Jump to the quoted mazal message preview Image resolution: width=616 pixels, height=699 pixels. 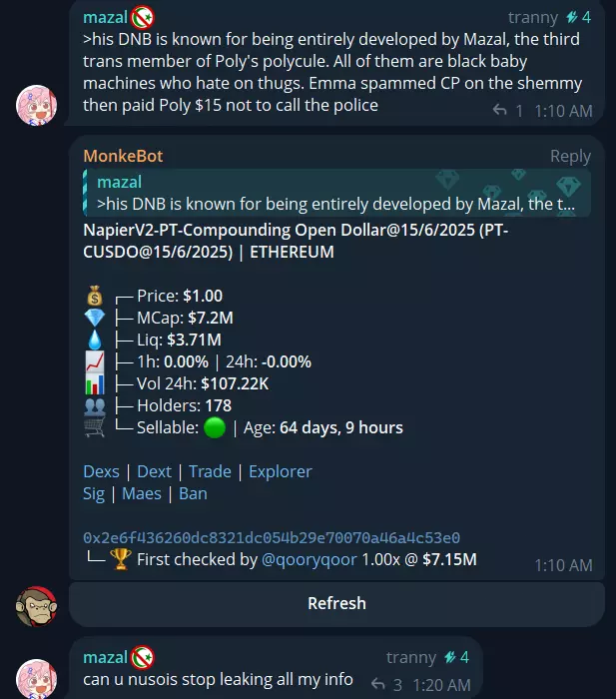click(337, 193)
